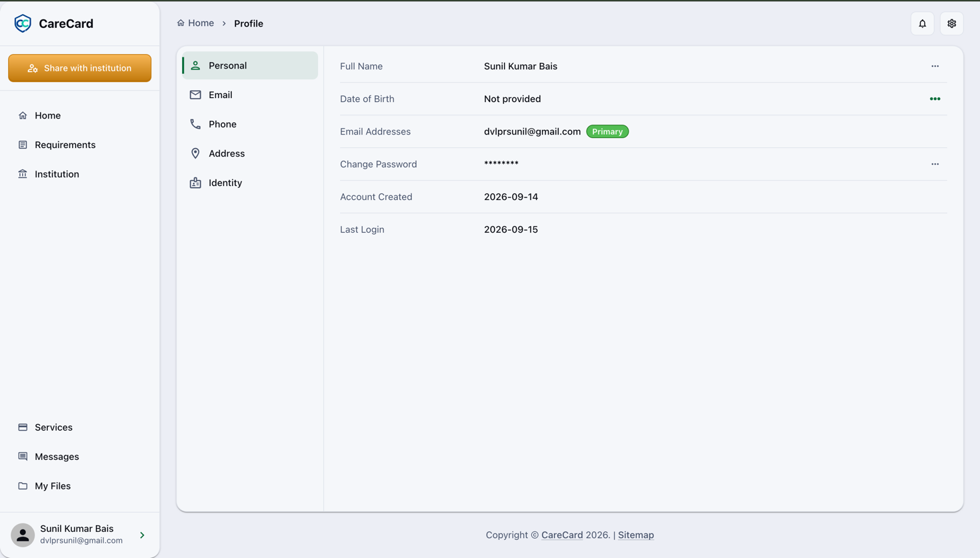Click the Sunil Kumar Bais full name value
The height and width of the screenshot is (558, 980).
(521, 66)
